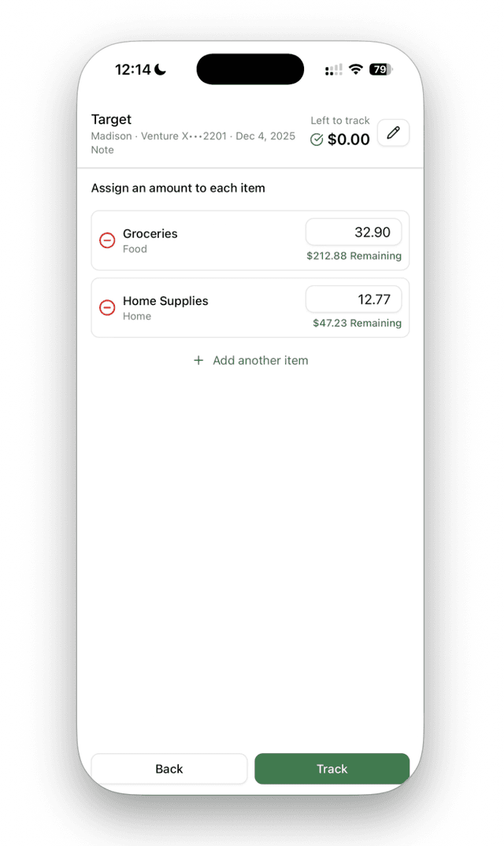Tap the battery indicator showing 79
Viewport: 504px width, 846px height.
coord(381,69)
